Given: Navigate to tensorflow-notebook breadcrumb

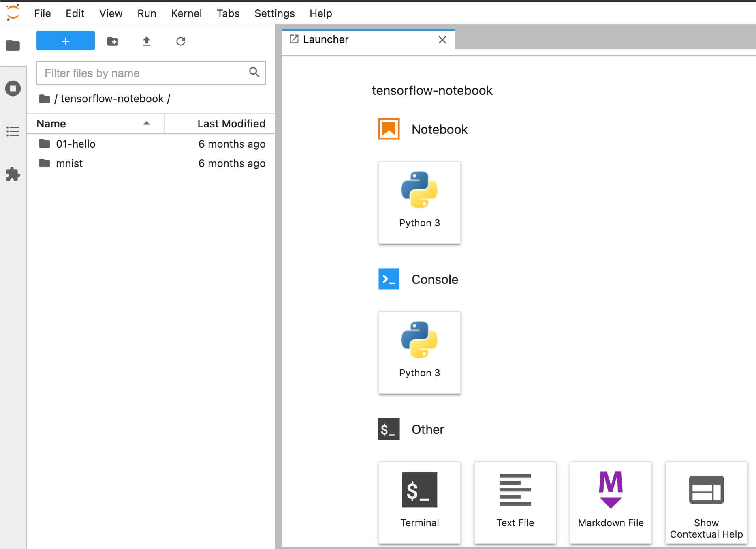Looking at the screenshot, I should tap(112, 99).
